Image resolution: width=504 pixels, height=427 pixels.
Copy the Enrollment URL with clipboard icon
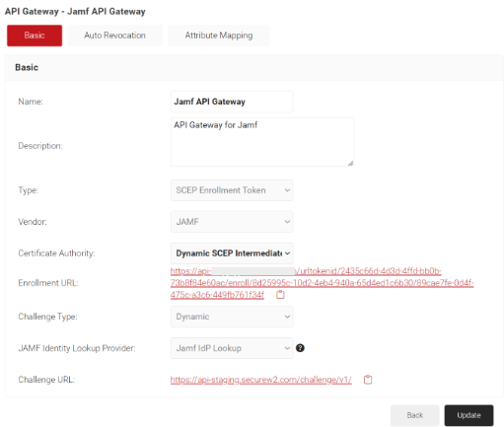tap(280, 295)
